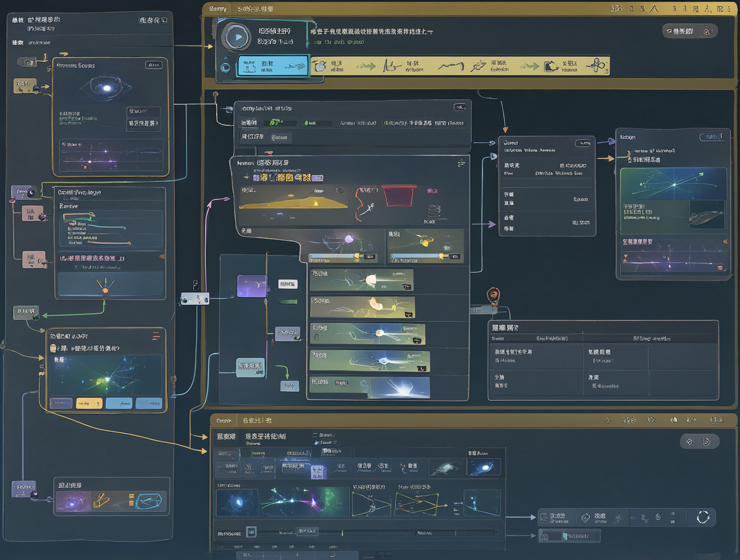Open the glowing lens preview thumbnail
Viewport: 740px width, 560px height.
(x=106, y=87)
